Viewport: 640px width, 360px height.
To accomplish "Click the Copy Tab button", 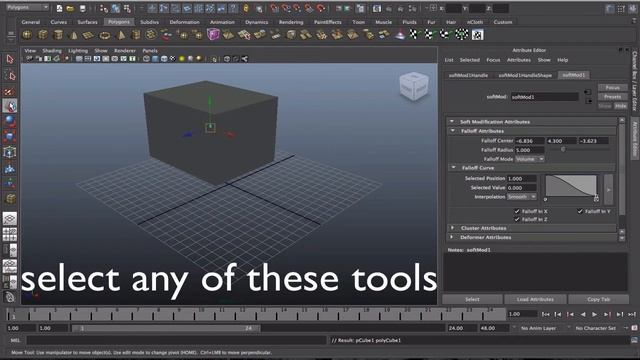I will (x=598, y=299).
